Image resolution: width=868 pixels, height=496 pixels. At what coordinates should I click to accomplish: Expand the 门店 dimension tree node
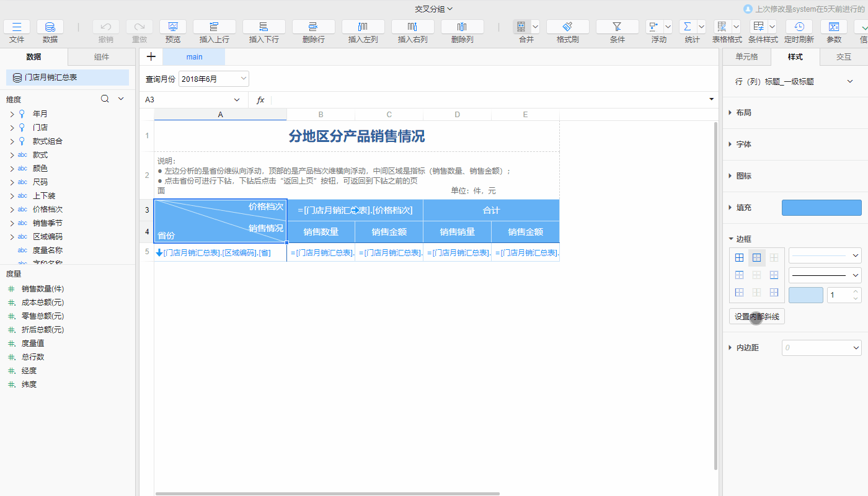(12, 128)
